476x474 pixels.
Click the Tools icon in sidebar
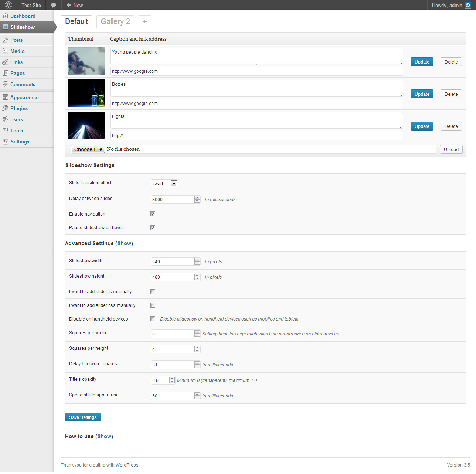pyautogui.click(x=6, y=131)
